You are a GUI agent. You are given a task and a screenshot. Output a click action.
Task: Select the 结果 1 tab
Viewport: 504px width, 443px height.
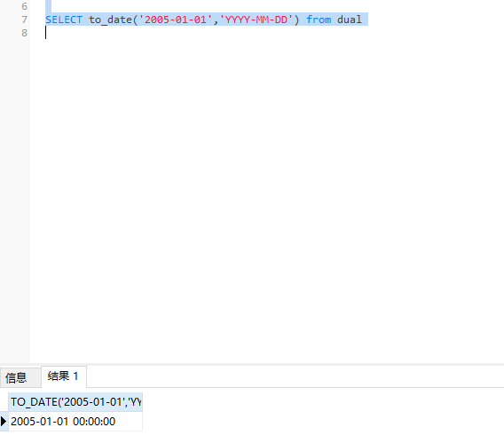tap(63, 376)
